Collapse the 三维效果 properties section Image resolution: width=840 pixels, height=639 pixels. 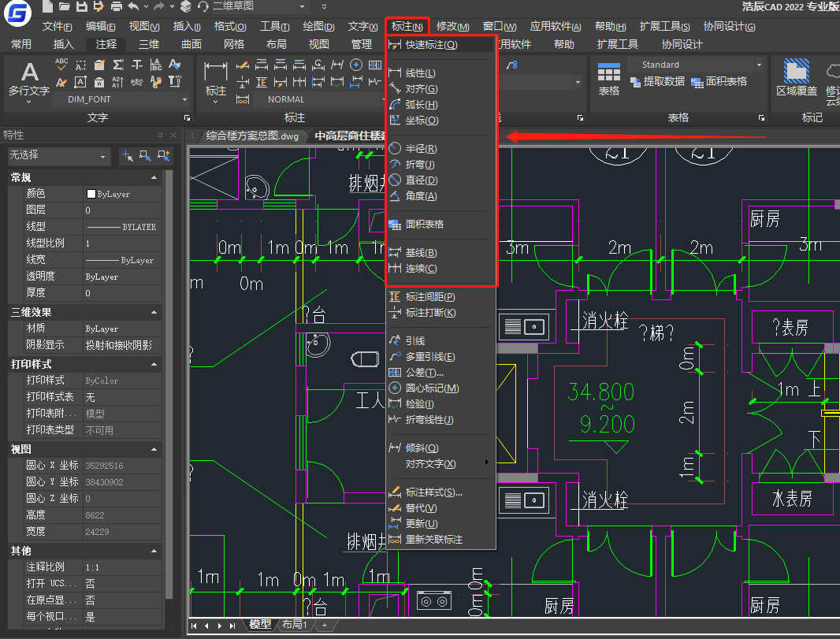click(154, 313)
